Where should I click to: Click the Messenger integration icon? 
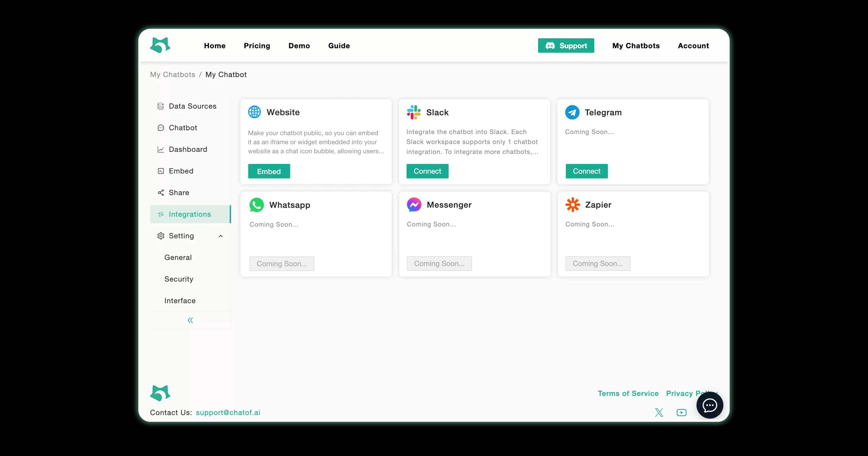click(414, 204)
